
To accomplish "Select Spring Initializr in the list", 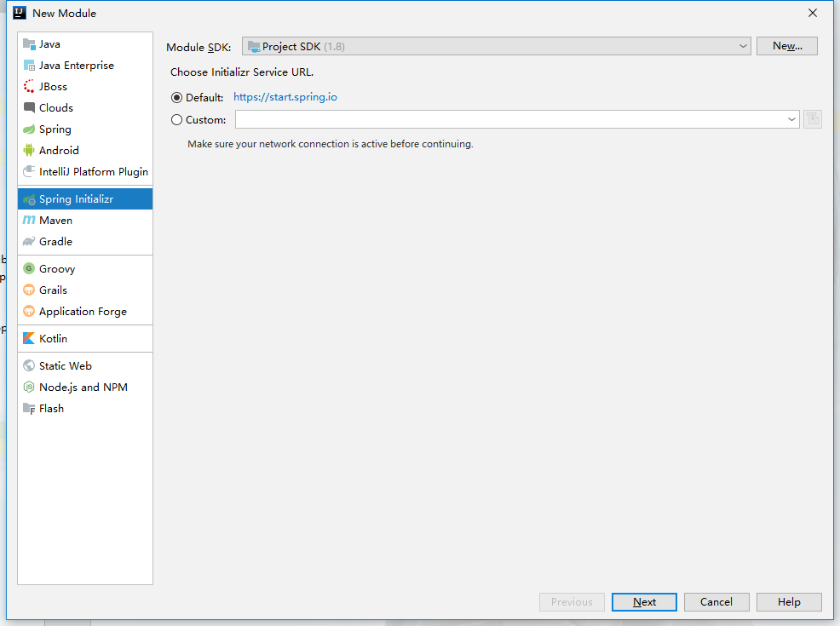I will [85, 198].
